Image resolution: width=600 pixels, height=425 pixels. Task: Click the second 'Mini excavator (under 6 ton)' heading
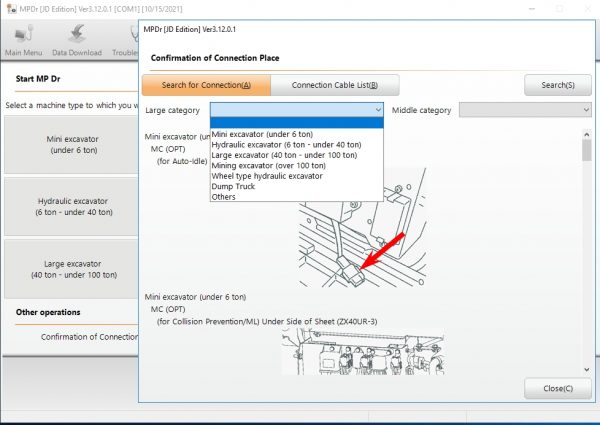click(196, 297)
